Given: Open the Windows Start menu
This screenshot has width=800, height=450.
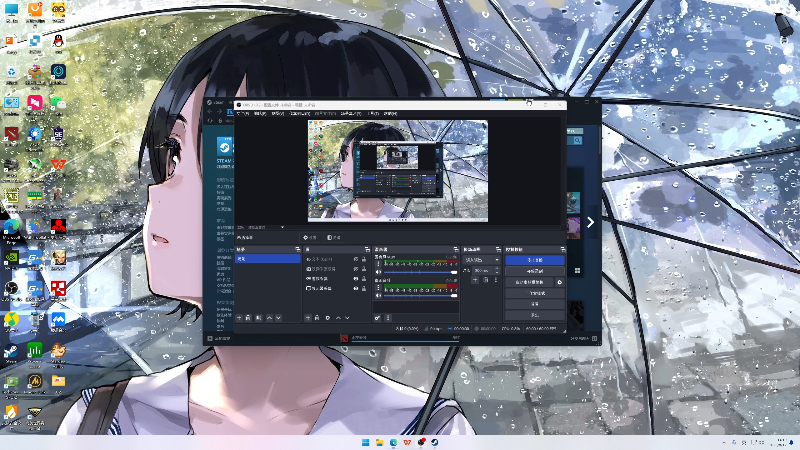Looking at the screenshot, I should (365, 442).
